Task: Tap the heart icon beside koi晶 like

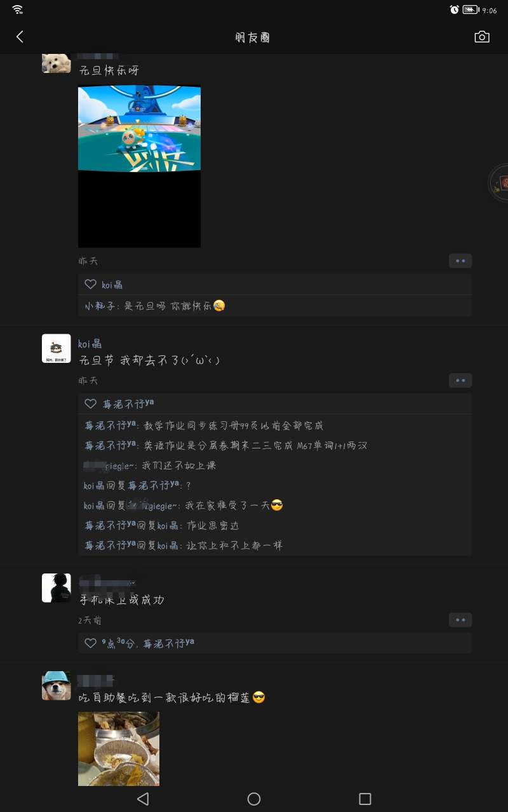Action: [91, 284]
